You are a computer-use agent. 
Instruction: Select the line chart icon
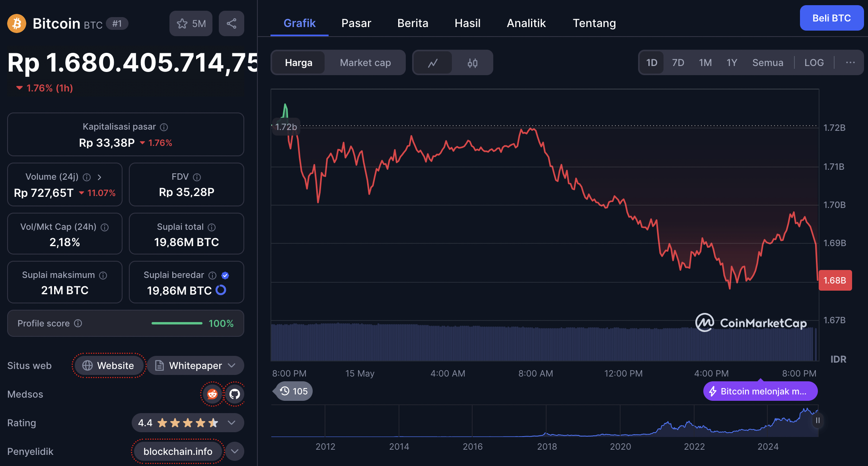(433, 63)
